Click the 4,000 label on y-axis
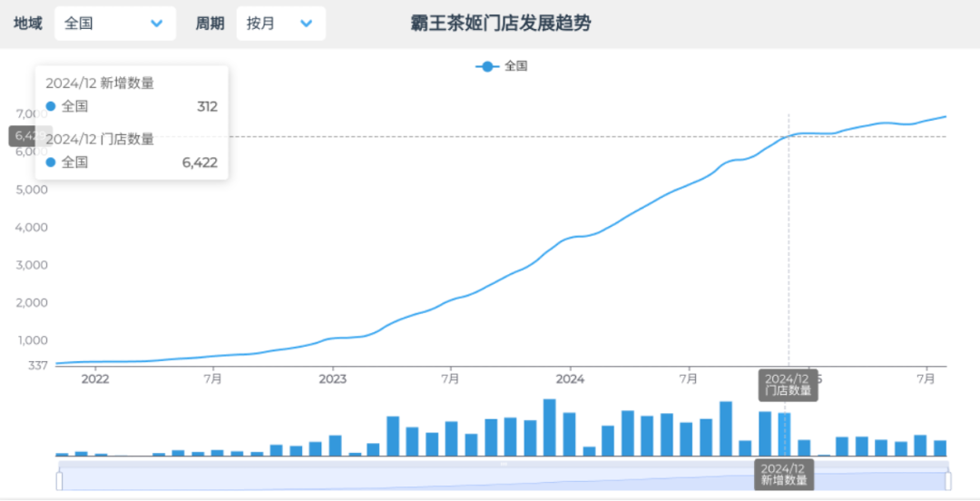The height and width of the screenshot is (501, 980). 31,228
